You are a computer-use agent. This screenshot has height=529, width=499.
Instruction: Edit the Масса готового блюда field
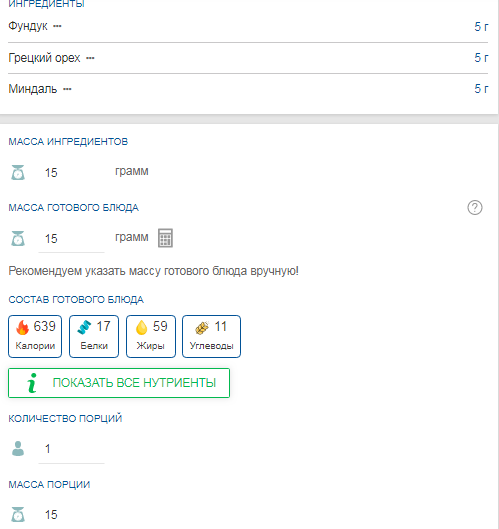71,239
